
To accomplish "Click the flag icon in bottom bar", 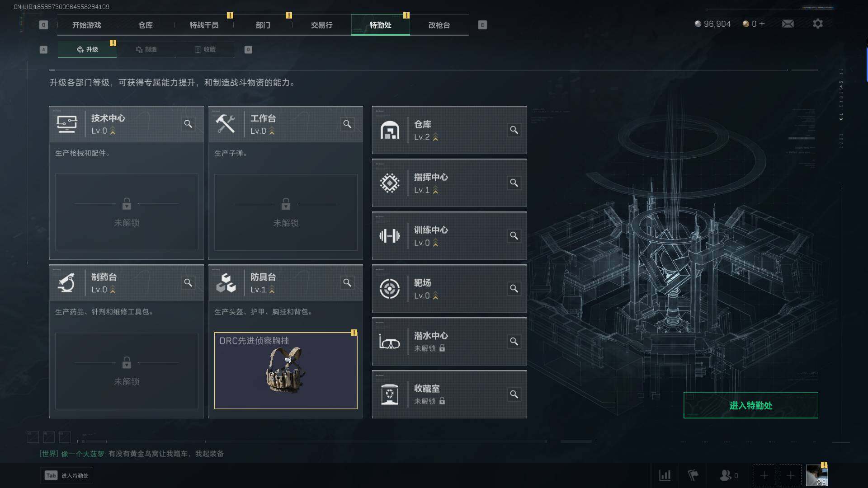I will (693, 475).
